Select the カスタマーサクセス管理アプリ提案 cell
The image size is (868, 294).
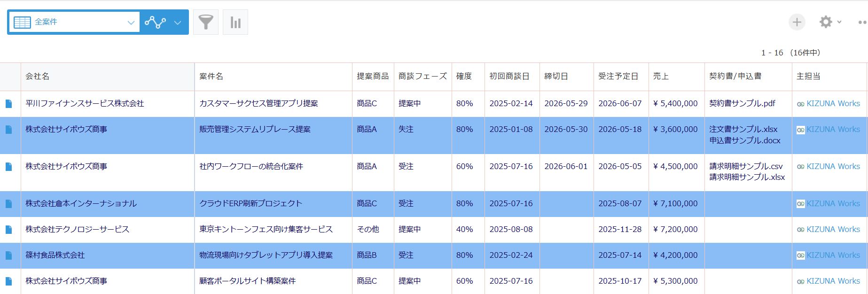click(274, 104)
